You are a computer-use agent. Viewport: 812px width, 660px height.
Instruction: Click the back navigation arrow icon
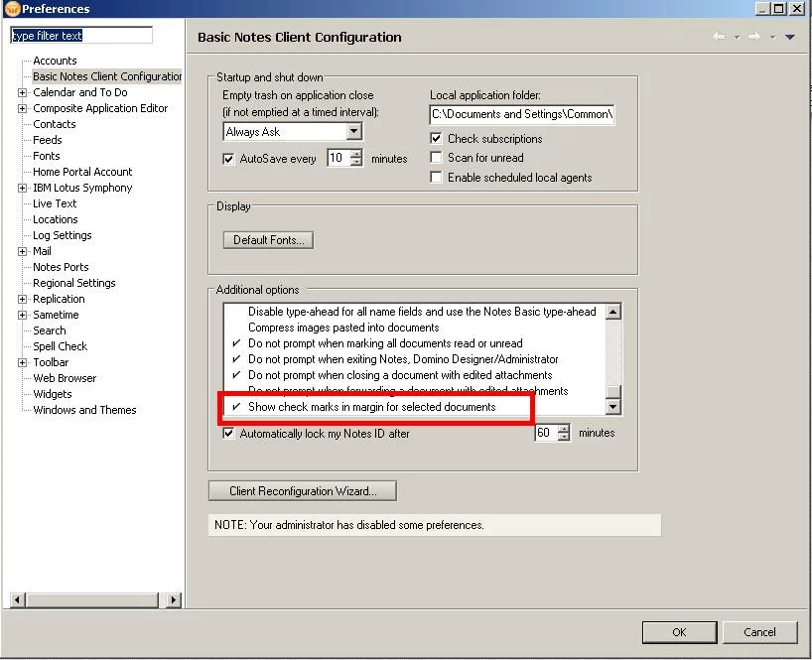pos(719,37)
